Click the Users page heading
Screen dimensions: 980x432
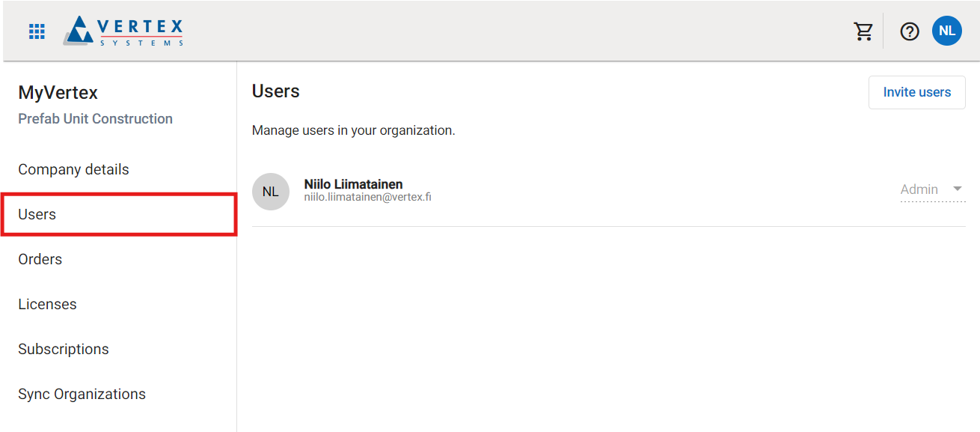pos(276,91)
